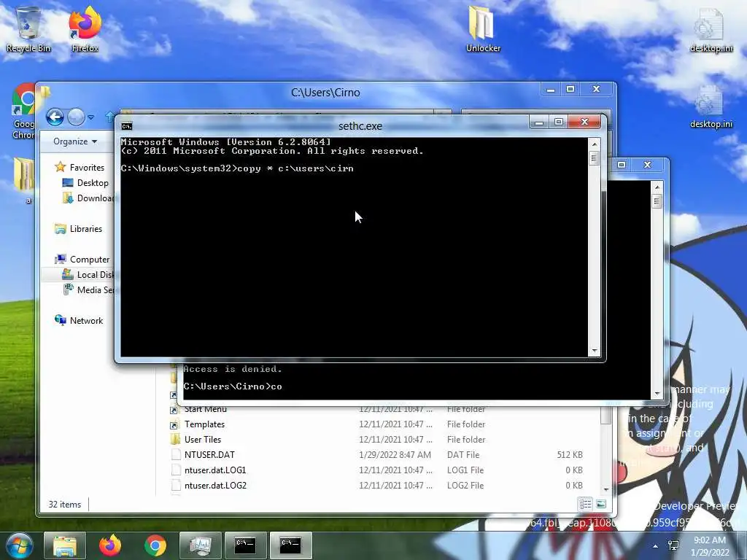Click scroll down arrow in background command window
This screenshot has width=747, height=560.
[657, 393]
